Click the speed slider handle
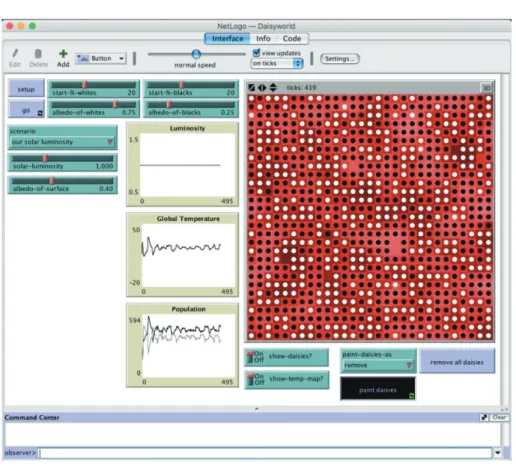Image resolution: width=516 pixels, height=469 pixels. click(196, 54)
